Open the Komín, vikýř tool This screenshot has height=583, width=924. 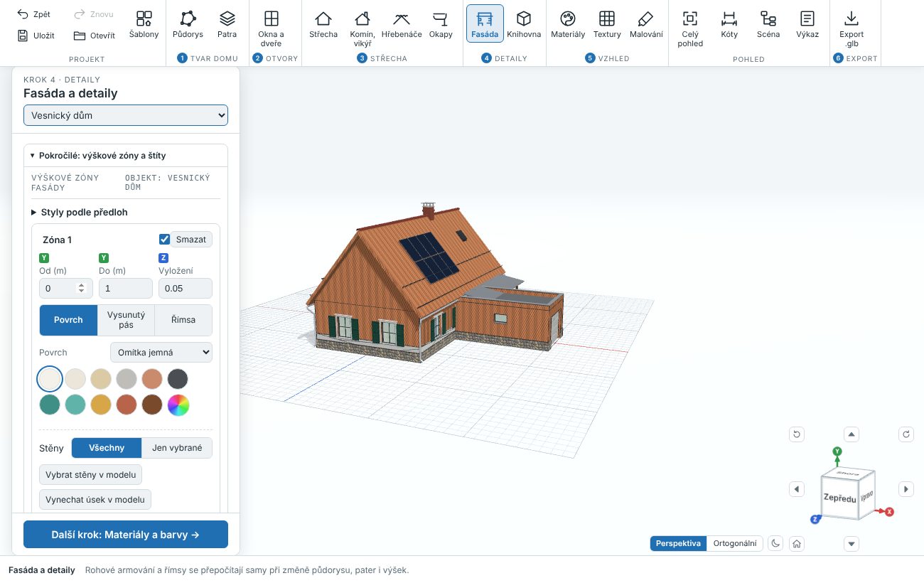[362, 28]
